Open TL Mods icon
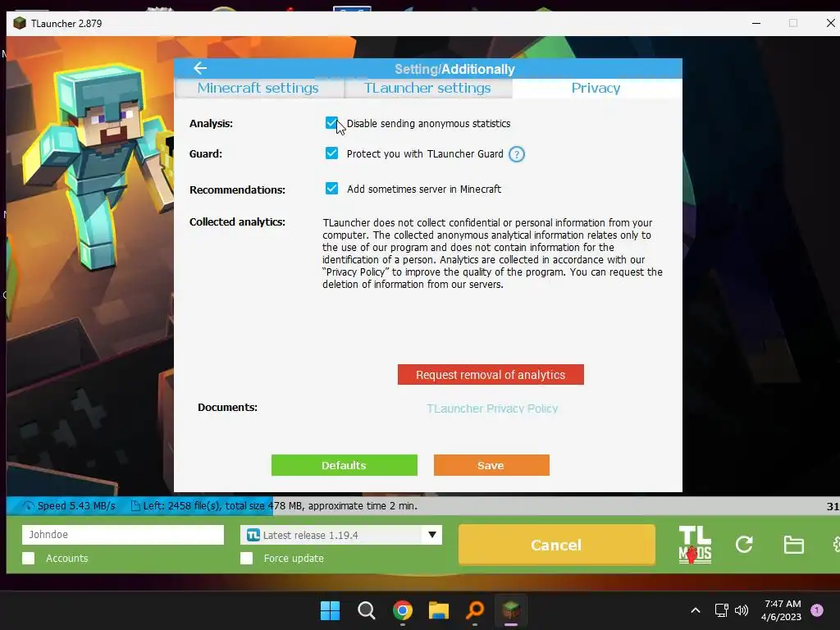This screenshot has height=630, width=840. [695, 545]
